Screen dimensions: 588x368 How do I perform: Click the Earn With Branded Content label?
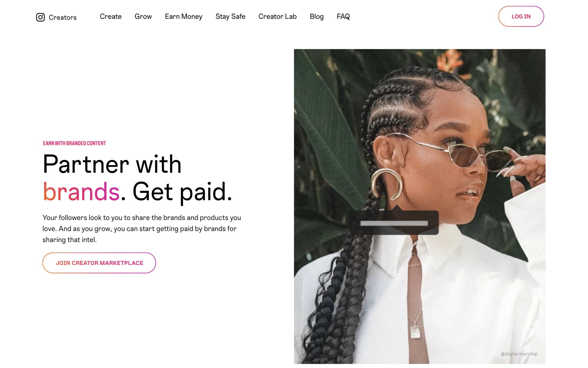[74, 143]
